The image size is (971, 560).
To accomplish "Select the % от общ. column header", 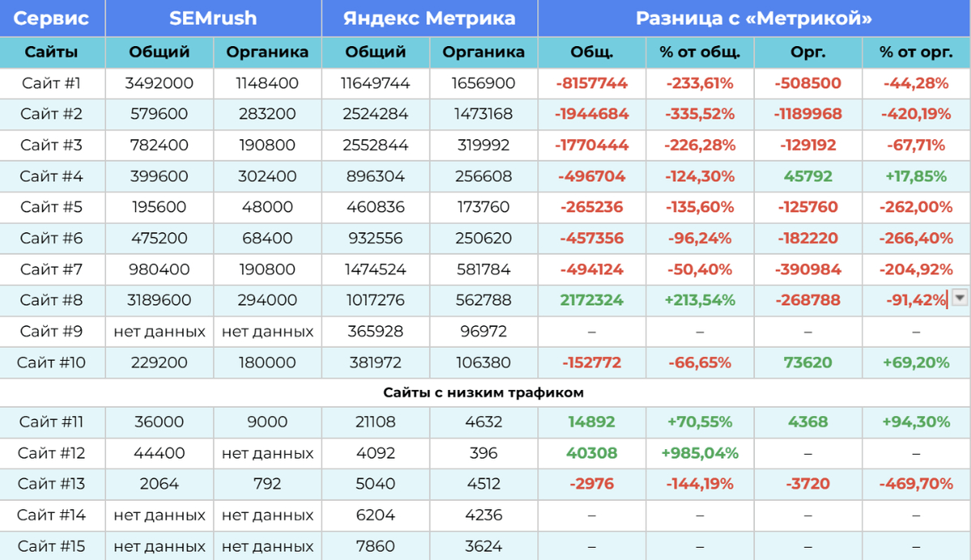I will tap(700, 53).
